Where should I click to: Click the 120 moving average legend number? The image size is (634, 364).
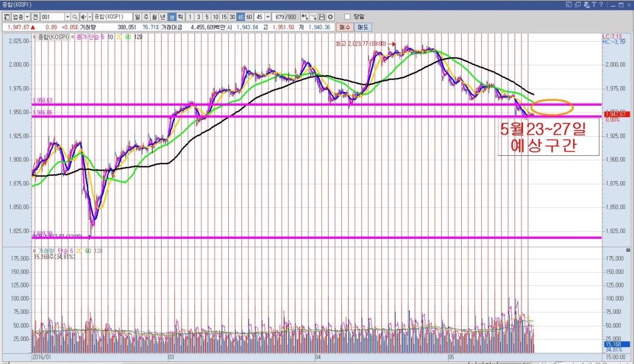click(138, 37)
